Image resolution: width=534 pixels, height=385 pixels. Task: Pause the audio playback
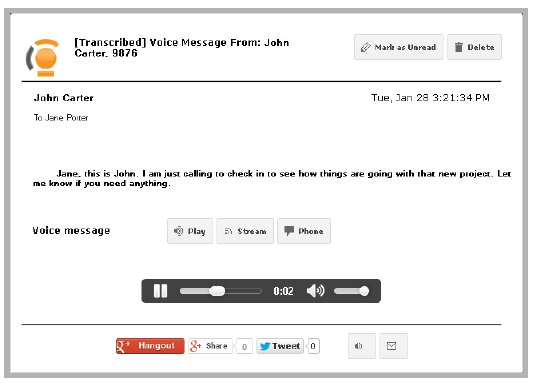(x=160, y=291)
